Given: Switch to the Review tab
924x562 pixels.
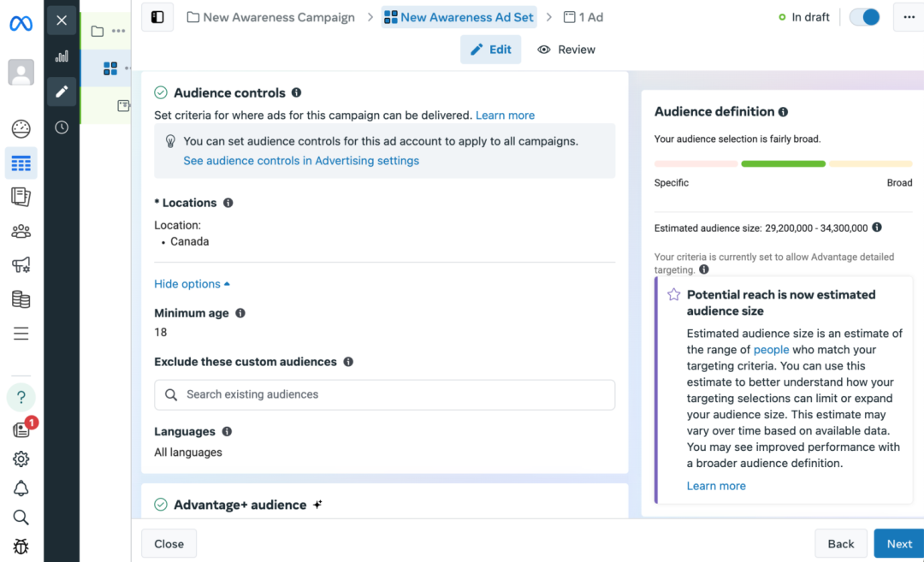Looking at the screenshot, I should [566, 50].
